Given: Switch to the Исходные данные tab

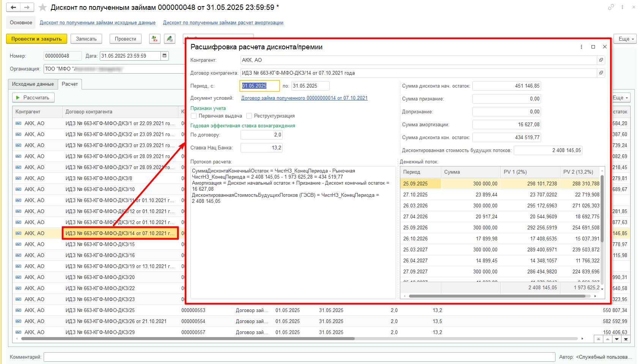Looking at the screenshot, I should coord(33,84).
